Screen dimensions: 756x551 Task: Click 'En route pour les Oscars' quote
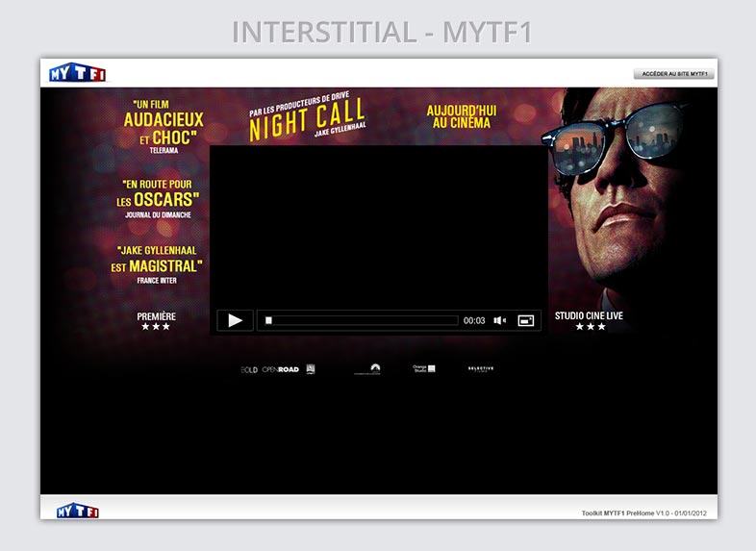click(x=158, y=199)
